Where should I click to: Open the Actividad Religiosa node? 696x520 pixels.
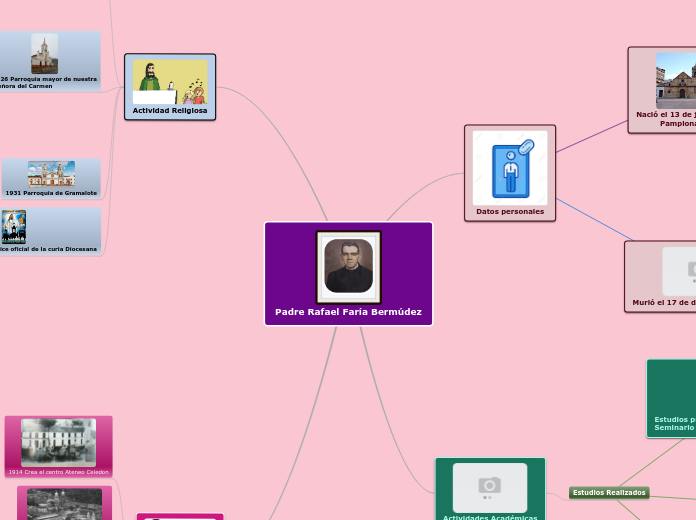tap(170, 87)
